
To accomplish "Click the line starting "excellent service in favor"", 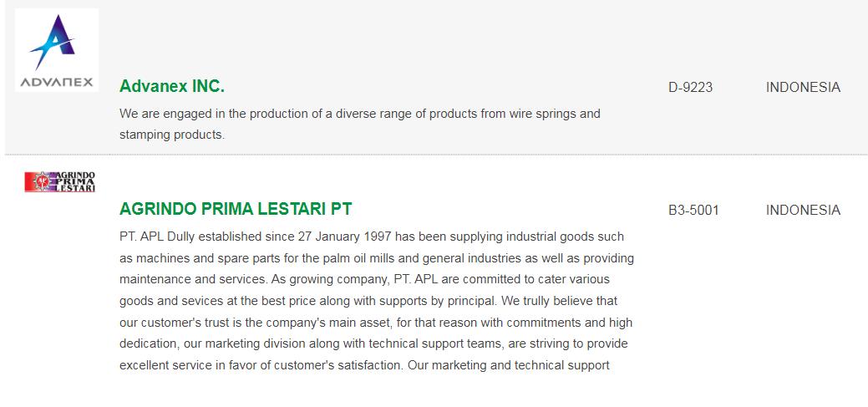I will [x=364, y=365].
